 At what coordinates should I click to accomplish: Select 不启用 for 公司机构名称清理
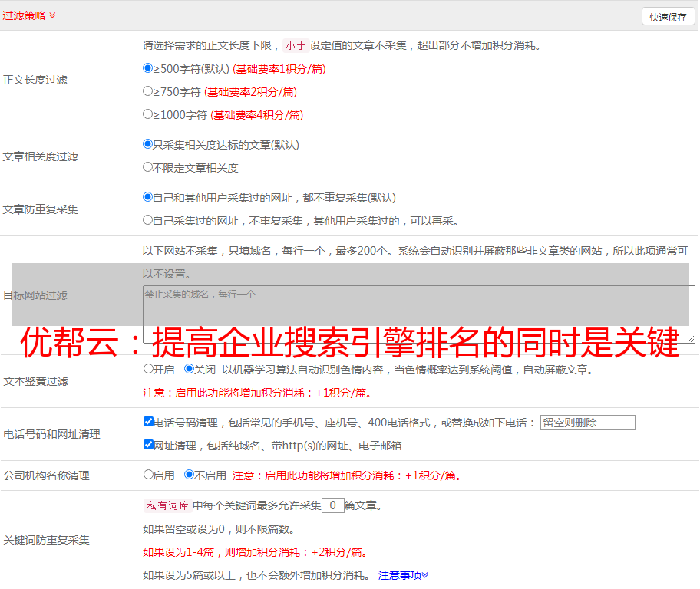point(190,475)
